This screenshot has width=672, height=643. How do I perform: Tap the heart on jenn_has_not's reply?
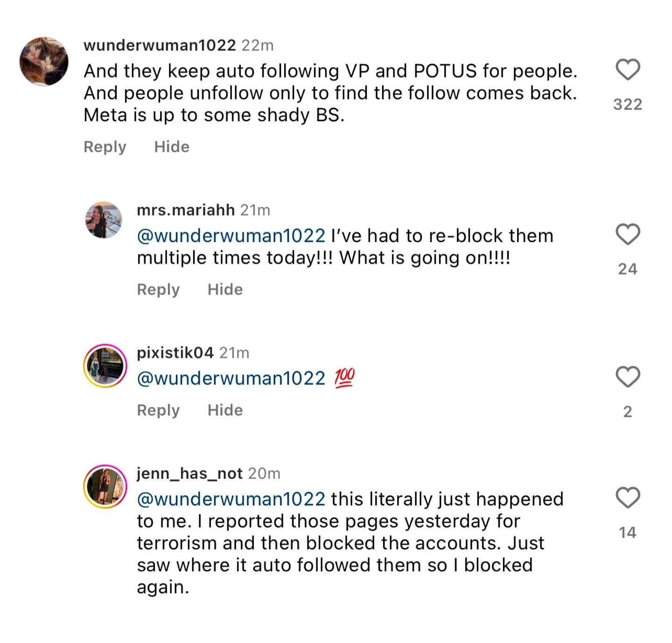point(628,497)
